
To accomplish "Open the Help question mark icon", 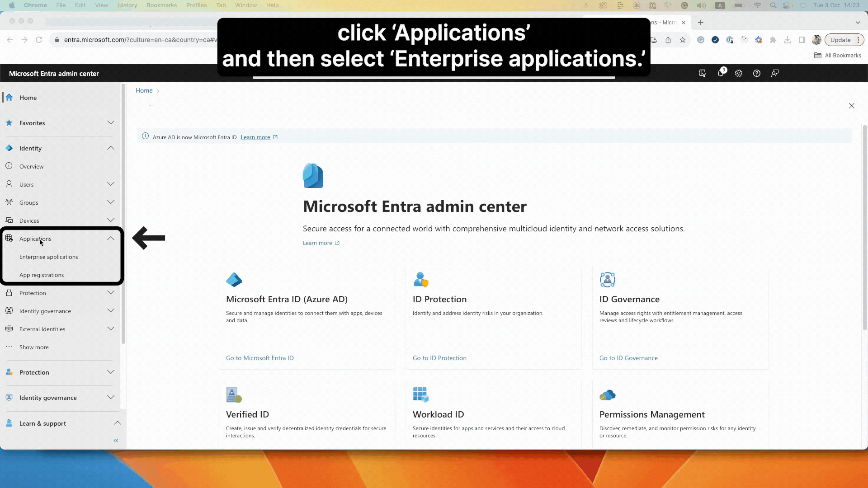I will [757, 73].
